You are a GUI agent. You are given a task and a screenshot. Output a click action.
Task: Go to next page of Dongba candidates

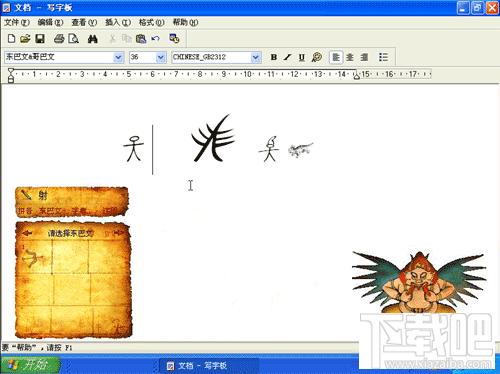click(119, 232)
